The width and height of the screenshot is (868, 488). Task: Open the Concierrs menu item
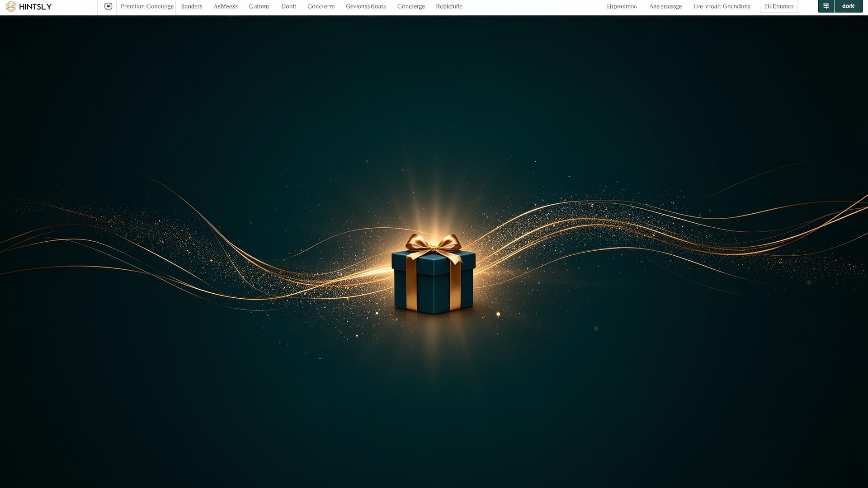click(321, 6)
